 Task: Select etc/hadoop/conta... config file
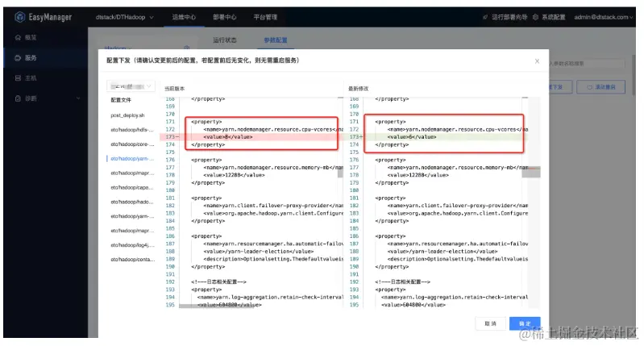tap(132, 259)
